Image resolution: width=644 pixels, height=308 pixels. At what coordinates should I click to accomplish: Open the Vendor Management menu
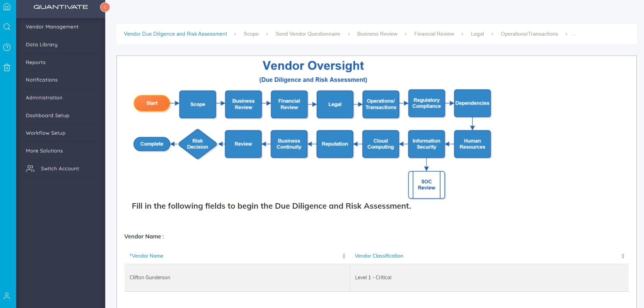(52, 27)
